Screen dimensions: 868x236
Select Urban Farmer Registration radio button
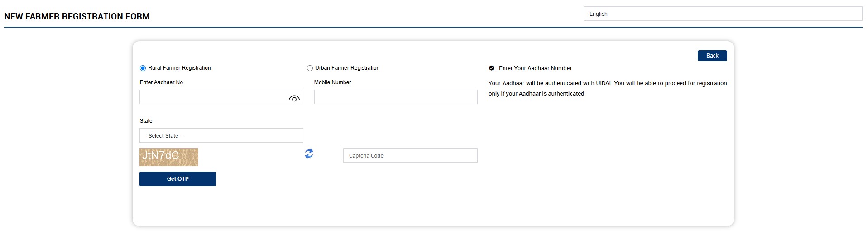pyautogui.click(x=310, y=68)
